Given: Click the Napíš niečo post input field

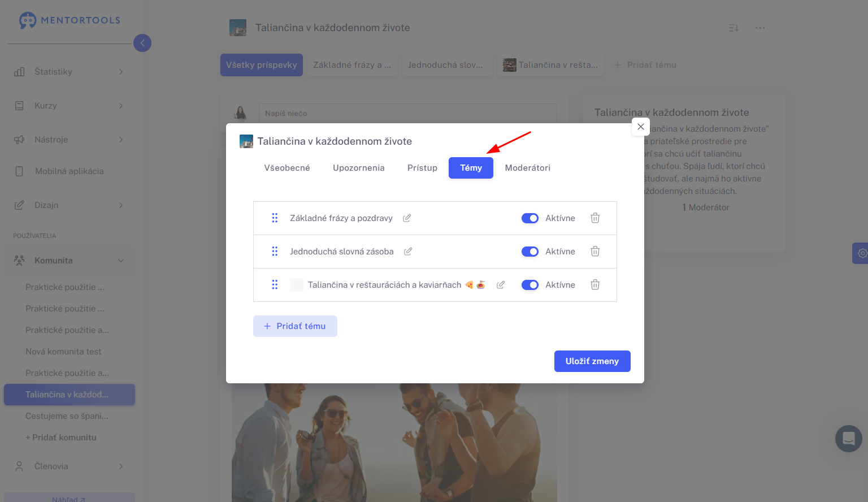Looking at the screenshot, I should 408,114.
